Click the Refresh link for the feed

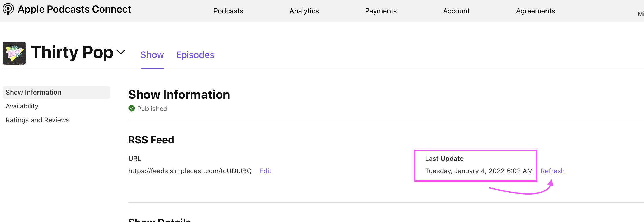[x=552, y=171]
